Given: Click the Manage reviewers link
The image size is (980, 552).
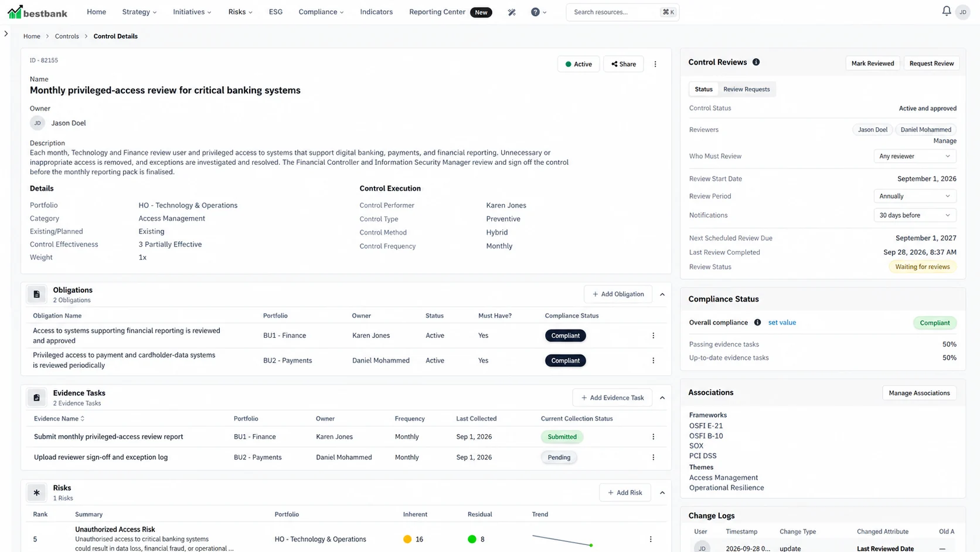Looking at the screenshot, I should pos(944,141).
